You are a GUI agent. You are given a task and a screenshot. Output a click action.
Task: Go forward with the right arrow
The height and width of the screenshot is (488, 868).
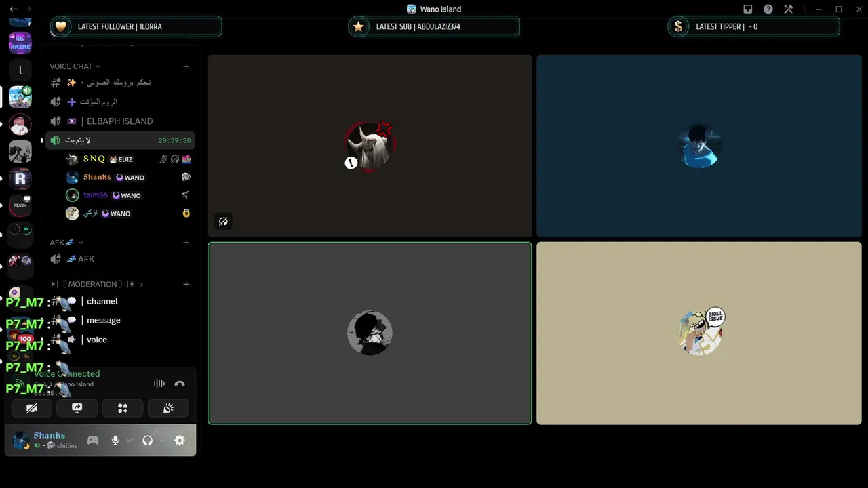point(28,9)
